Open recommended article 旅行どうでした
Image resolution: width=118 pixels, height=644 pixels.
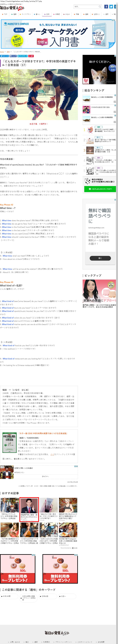coord(10,509)
